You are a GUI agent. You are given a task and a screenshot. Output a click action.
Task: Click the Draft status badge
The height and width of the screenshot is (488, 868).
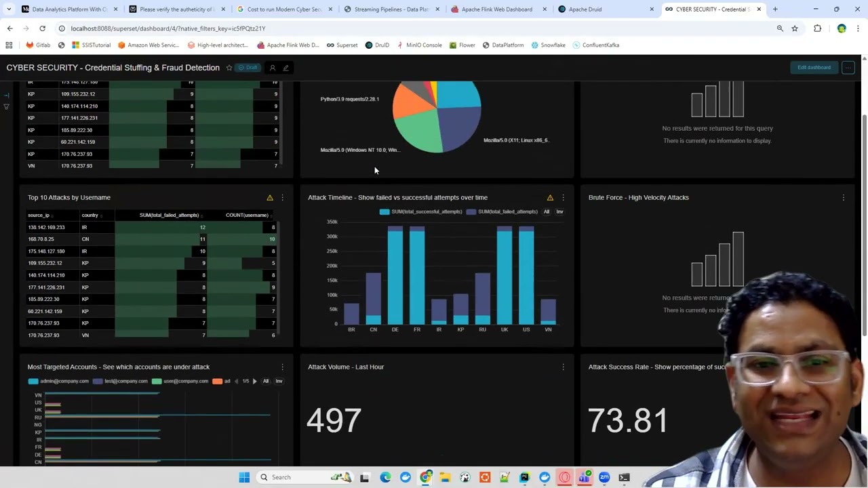tap(248, 68)
